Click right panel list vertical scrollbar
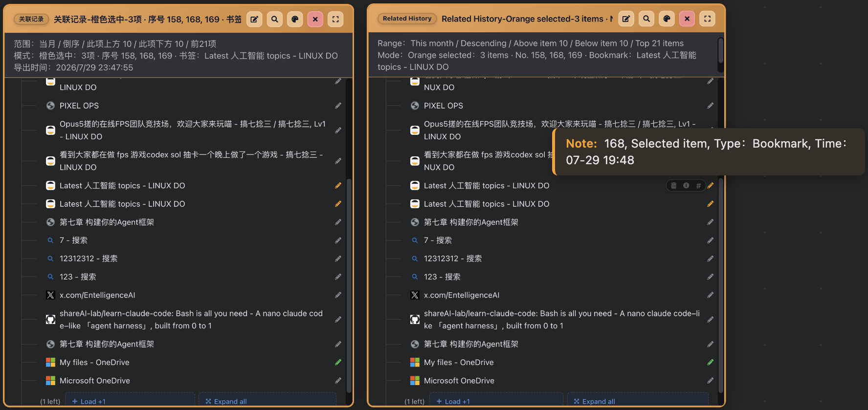868x410 pixels. coord(721,285)
